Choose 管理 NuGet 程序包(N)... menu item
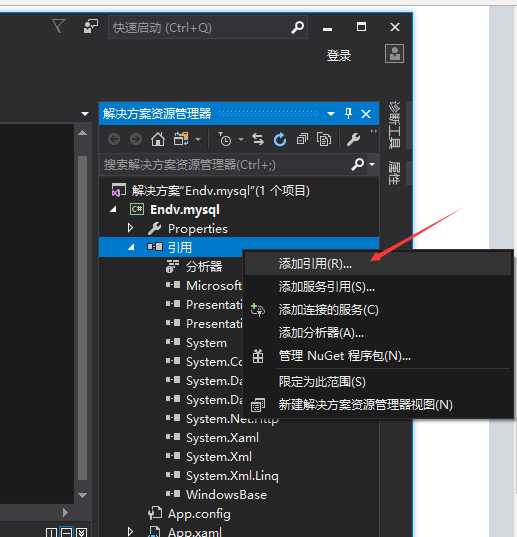The height and width of the screenshot is (537, 517). click(x=378, y=355)
